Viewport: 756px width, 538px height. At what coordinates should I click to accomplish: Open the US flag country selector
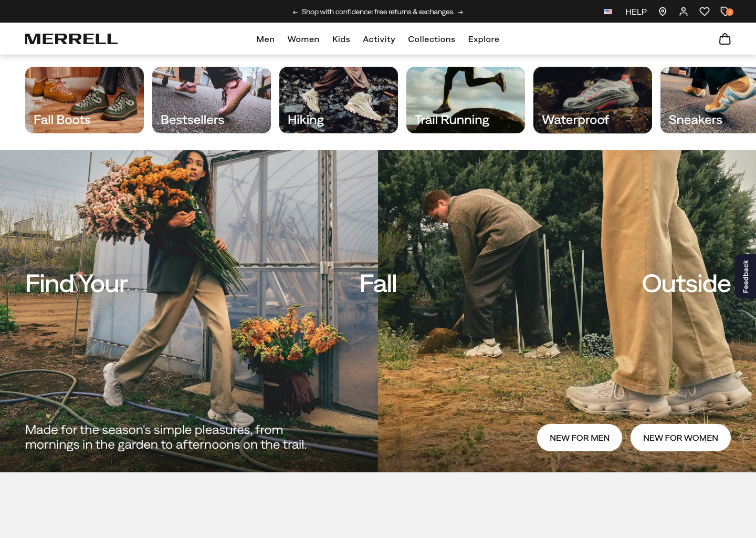pyautogui.click(x=608, y=12)
